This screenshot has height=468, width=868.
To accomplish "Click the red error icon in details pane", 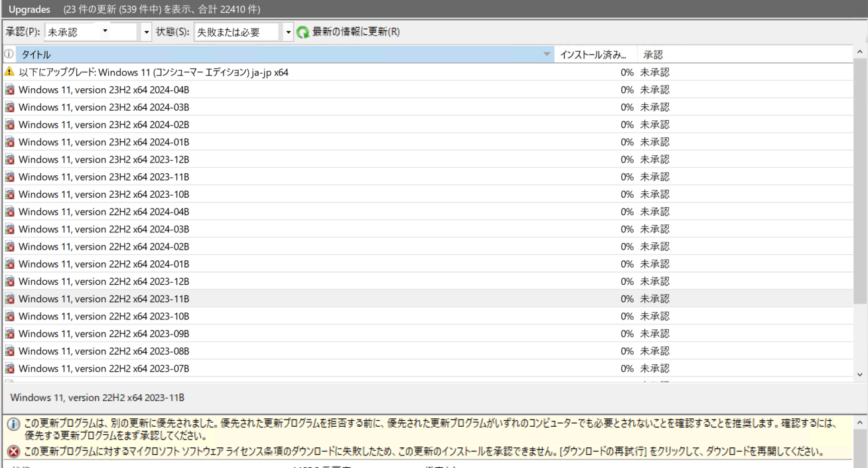I will tap(13, 452).
